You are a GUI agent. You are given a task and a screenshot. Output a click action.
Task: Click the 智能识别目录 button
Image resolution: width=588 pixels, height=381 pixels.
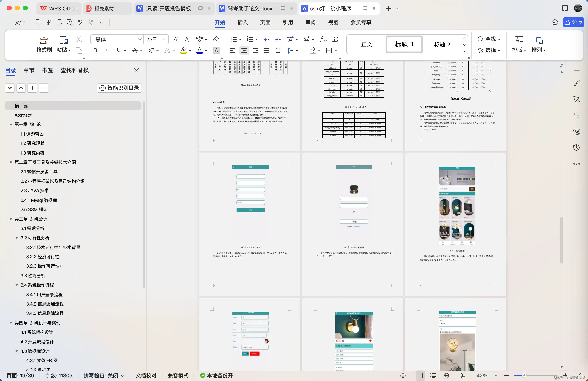coord(119,88)
